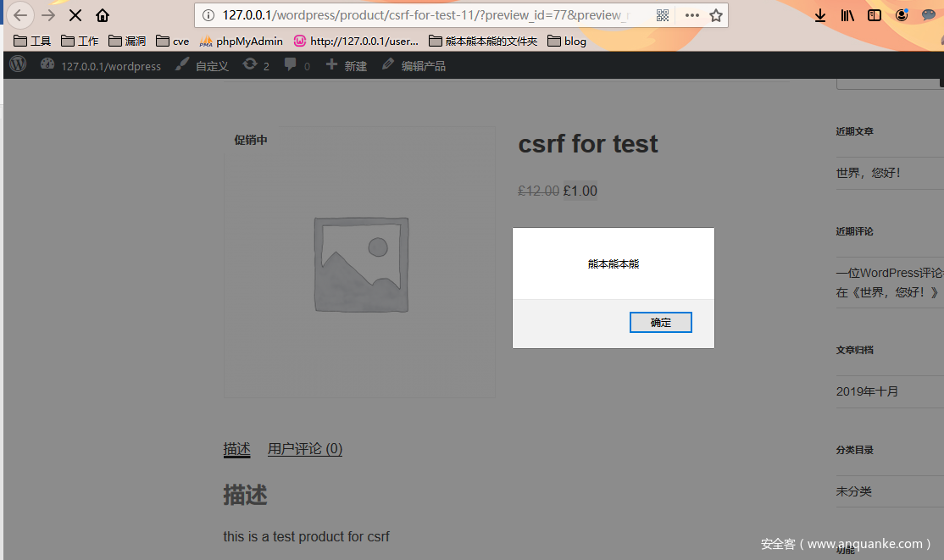Open the phpMyAdmin bookmark

(x=241, y=41)
